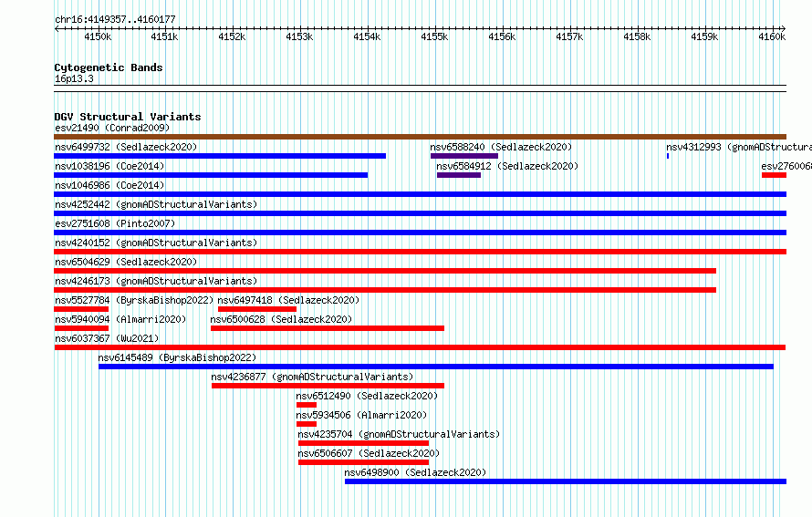Click the esv2760068 red variant bar

774,175
